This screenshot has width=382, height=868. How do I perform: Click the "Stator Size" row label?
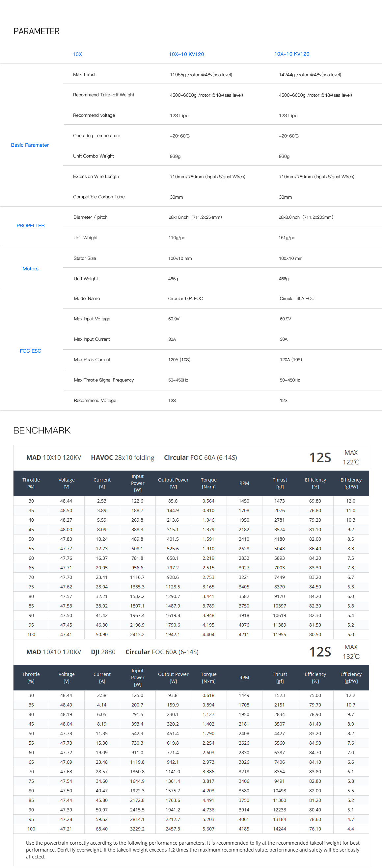click(x=85, y=259)
